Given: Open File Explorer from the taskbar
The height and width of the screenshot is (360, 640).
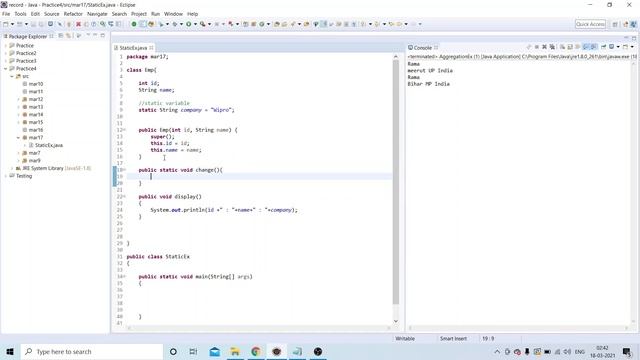Looking at the screenshot, I should [x=235, y=351].
